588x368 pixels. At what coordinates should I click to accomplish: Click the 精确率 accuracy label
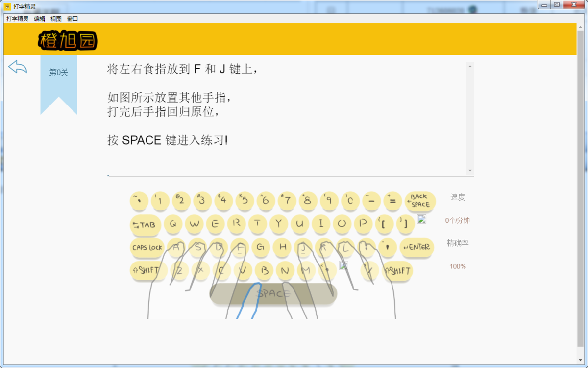click(457, 243)
